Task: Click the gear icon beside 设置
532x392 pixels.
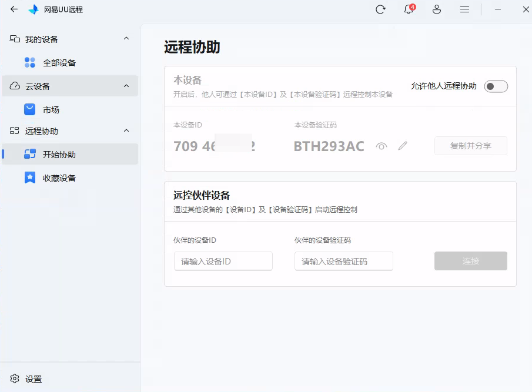Action: click(x=15, y=379)
